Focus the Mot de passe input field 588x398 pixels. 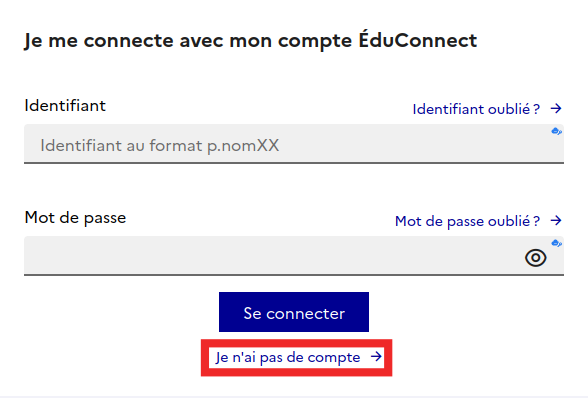[294, 256]
